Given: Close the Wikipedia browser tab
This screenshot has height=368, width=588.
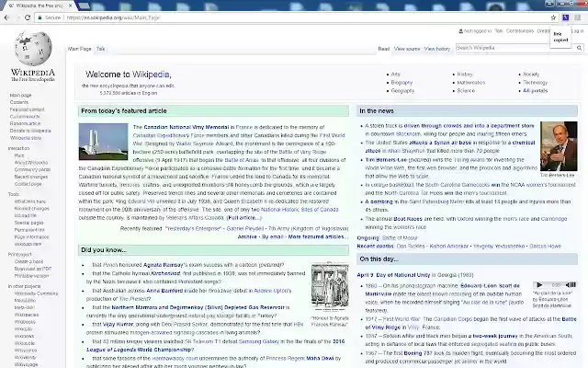Looking at the screenshot, I should point(71,6).
